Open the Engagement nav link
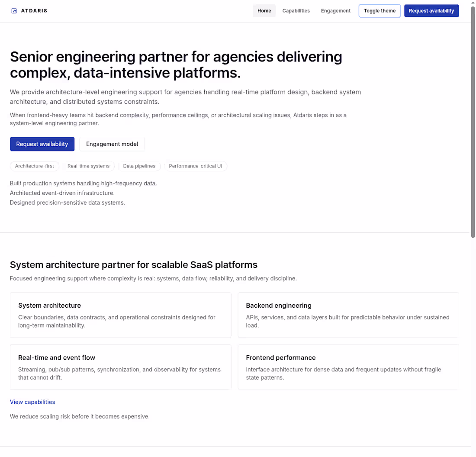 pyautogui.click(x=335, y=11)
